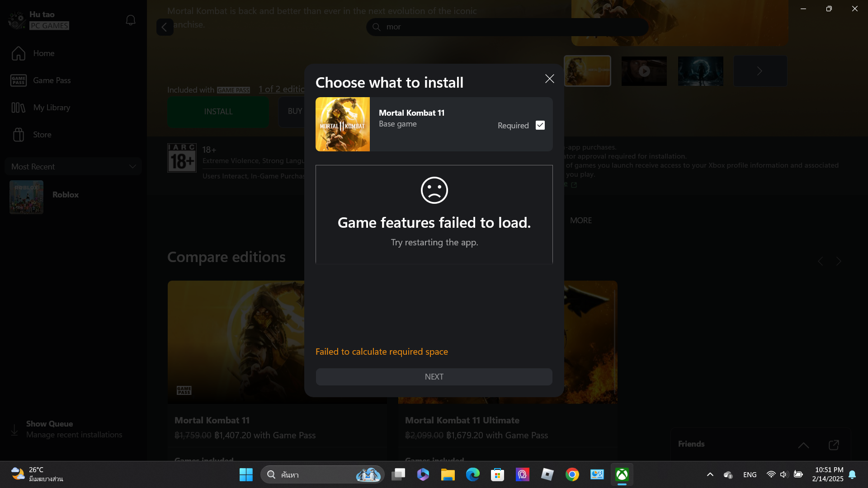Open Wi-Fi network settings in tray

pyautogui.click(x=771, y=474)
